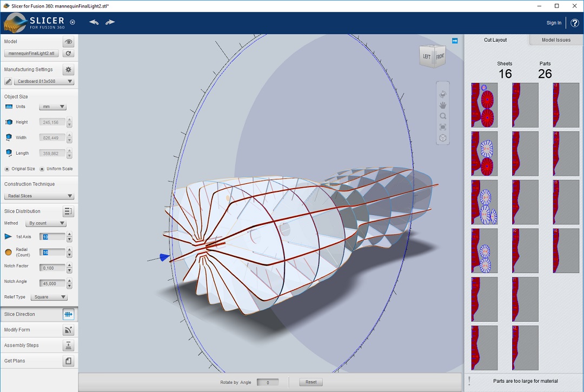Increase Notch Factor stepper up

coord(69,265)
